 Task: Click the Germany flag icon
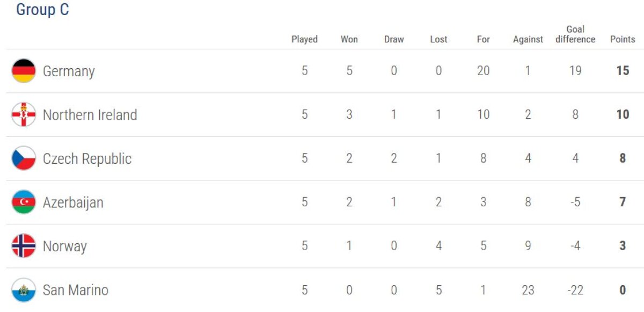point(24,71)
